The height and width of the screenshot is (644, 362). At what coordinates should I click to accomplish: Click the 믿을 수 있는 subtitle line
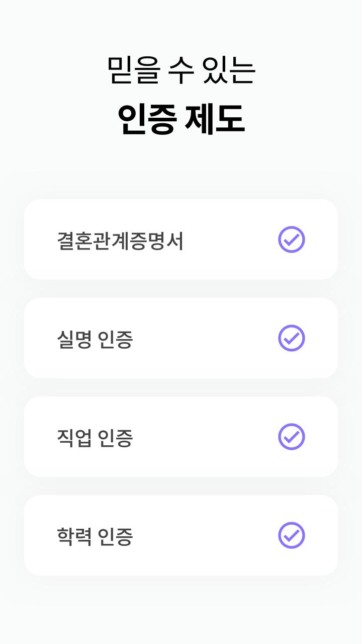click(182, 70)
